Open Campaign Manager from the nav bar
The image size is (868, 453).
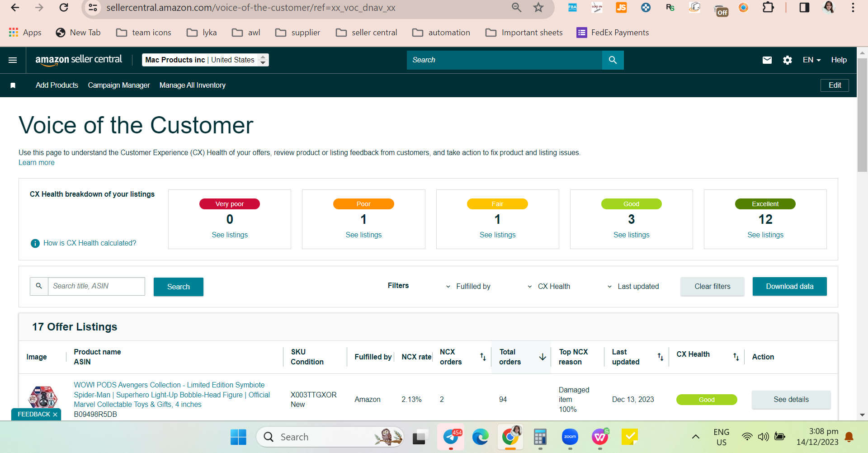pyautogui.click(x=119, y=85)
